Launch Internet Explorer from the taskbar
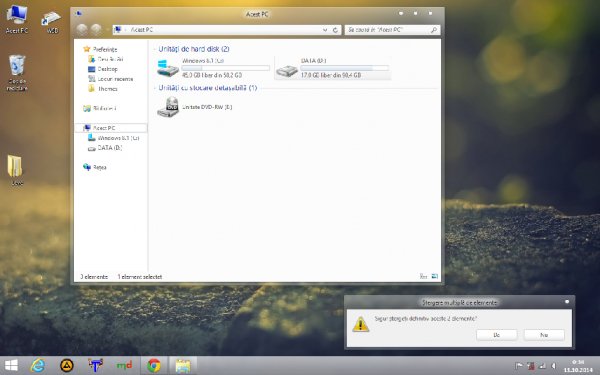 pos(38,365)
